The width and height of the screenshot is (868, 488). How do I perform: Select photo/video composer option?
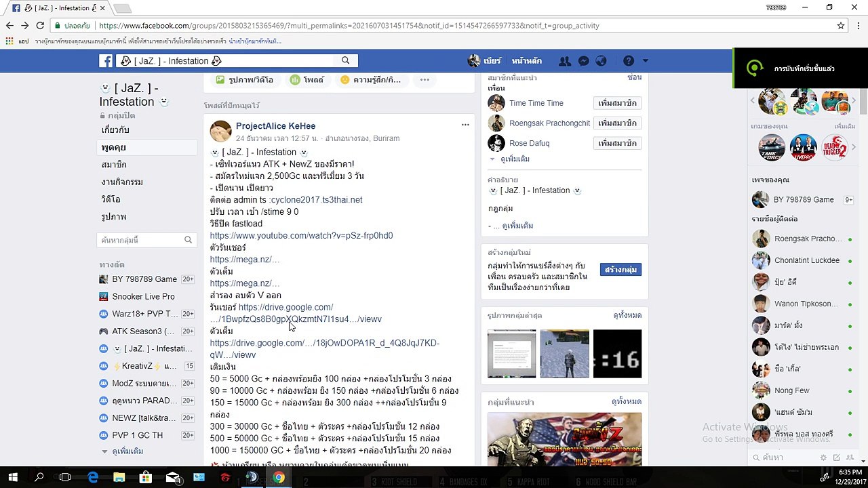point(244,80)
